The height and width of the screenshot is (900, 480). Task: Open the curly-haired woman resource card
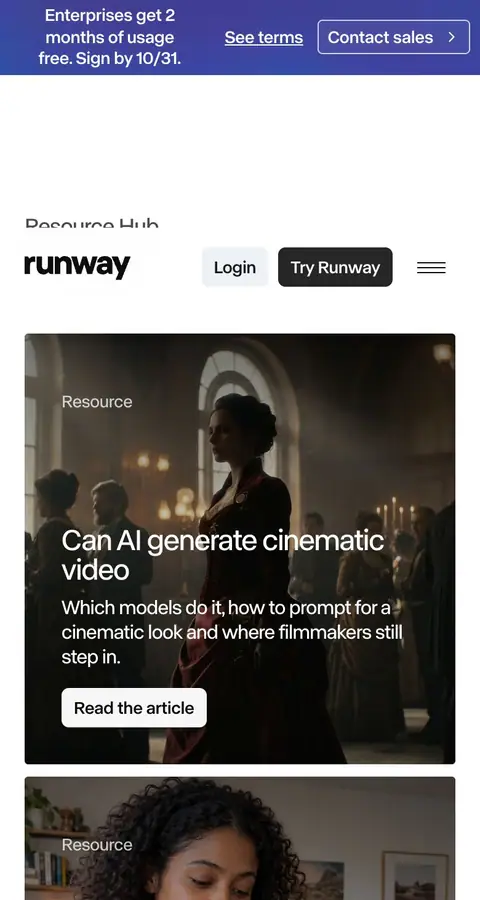click(240, 838)
